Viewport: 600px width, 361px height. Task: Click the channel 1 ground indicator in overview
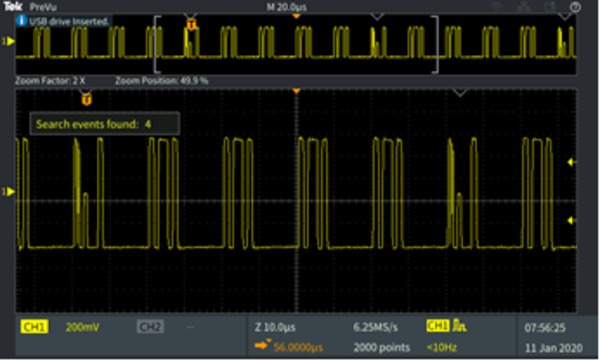coord(8,41)
